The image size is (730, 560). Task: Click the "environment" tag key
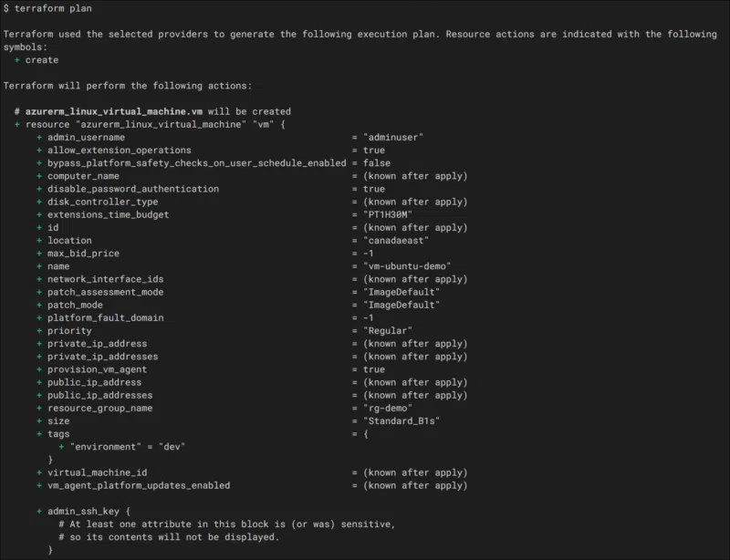tap(108, 447)
